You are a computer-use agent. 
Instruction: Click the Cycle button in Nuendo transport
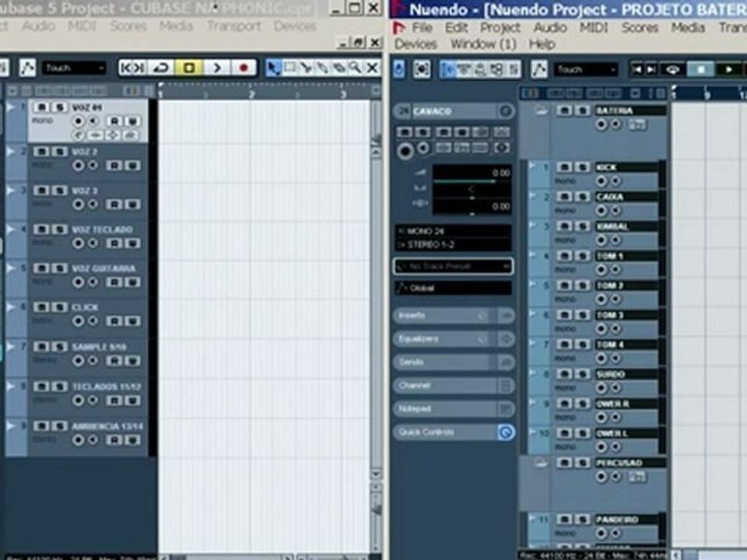tap(672, 70)
